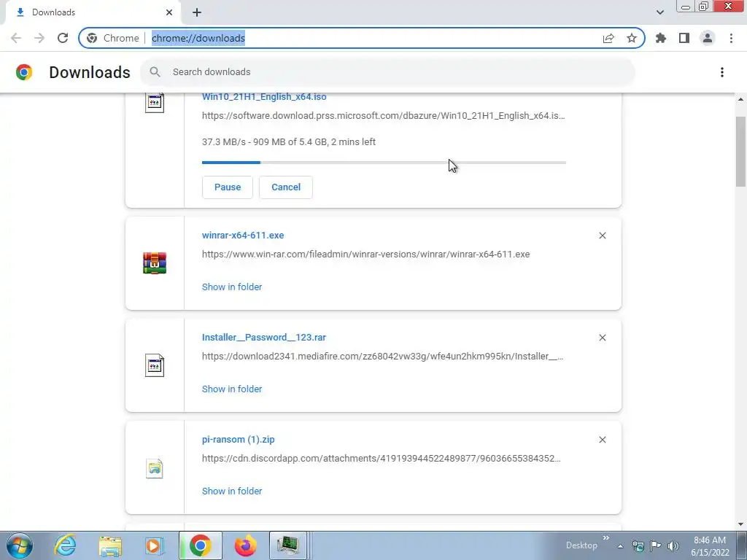Click the address bar URL

point(198,38)
